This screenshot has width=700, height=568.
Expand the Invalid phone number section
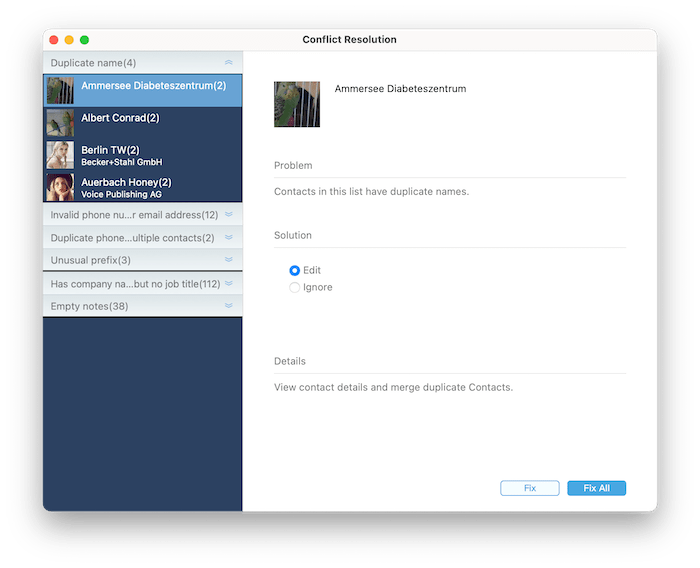point(228,214)
